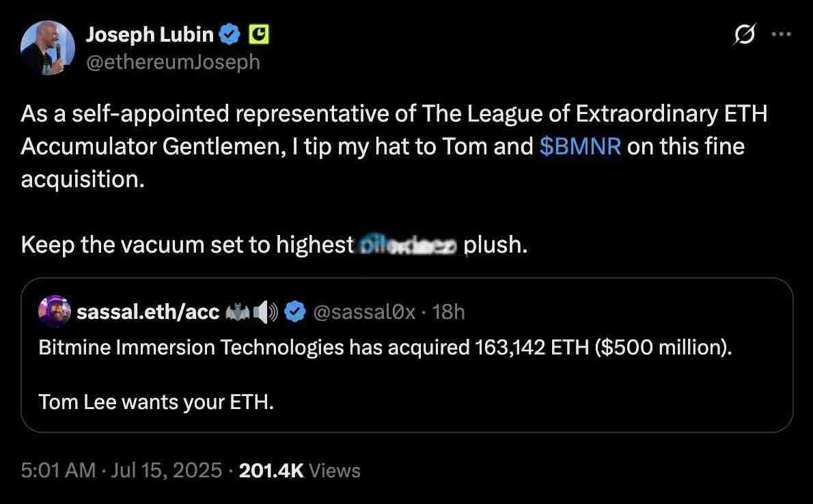Open the @ethereumJoseph handle link
The height and width of the screenshot is (504, 813).
coord(173,61)
